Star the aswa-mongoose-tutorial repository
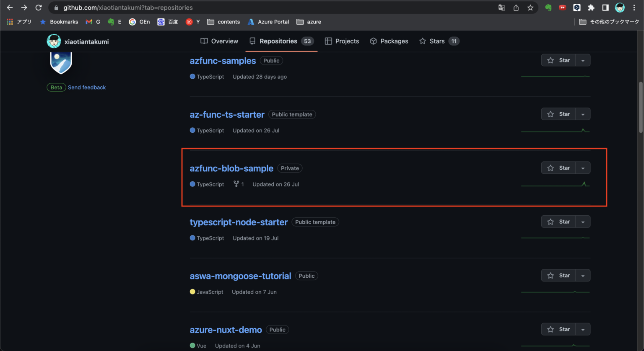644x351 pixels. tap(558, 276)
